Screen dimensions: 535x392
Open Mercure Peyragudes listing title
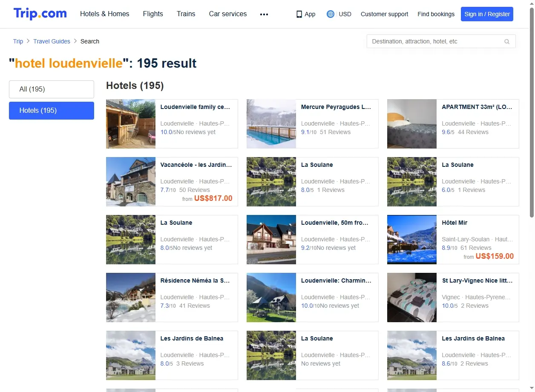click(336, 107)
